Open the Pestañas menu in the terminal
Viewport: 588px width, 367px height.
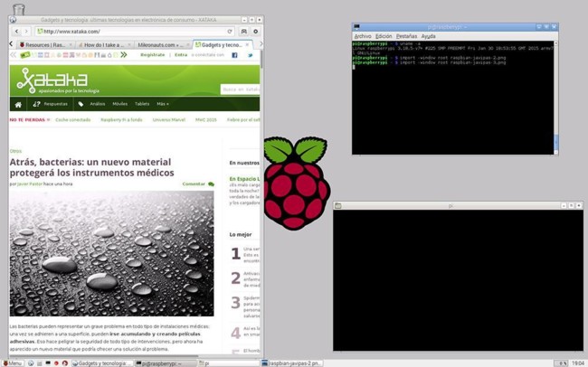tap(406, 36)
